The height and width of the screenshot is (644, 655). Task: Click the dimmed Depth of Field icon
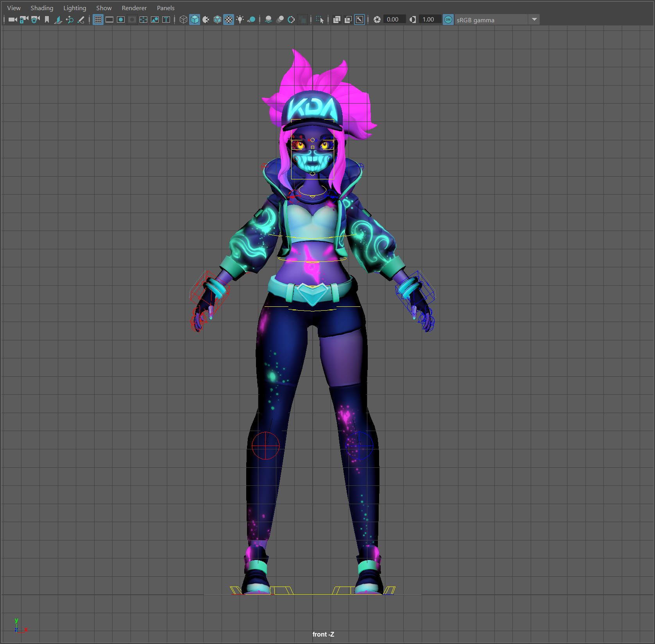pos(302,20)
